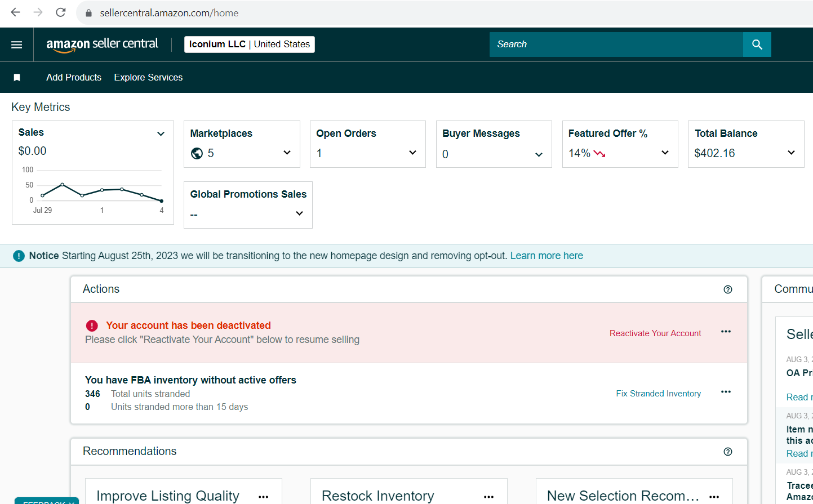
Task: Open the hamburger navigation menu
Action: [x=17, y=44]
